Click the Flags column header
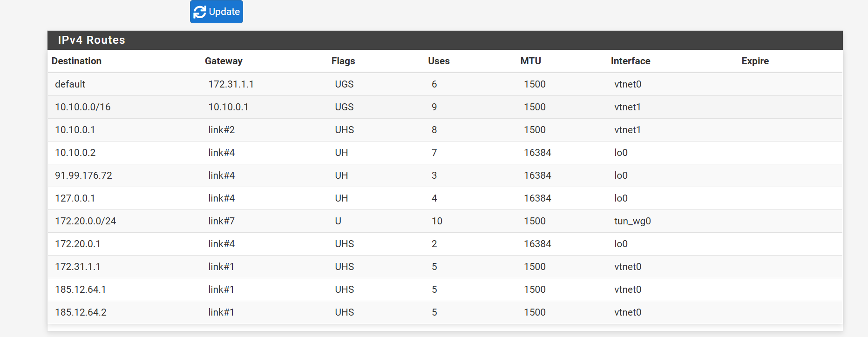This screenshot has width=868, height=337. [343, 61]
